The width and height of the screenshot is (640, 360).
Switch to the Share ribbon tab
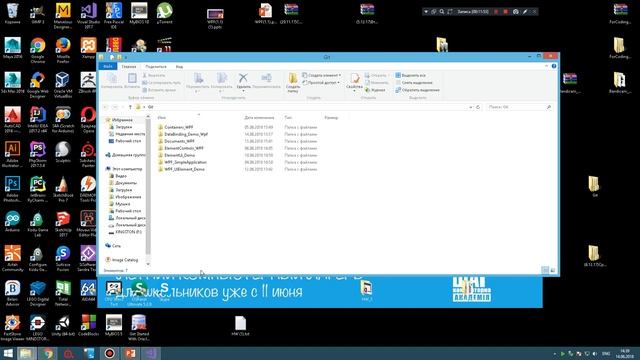point(156,66)
